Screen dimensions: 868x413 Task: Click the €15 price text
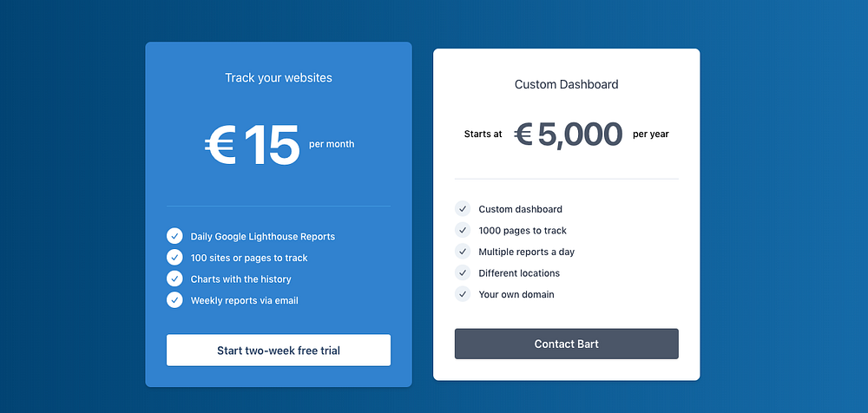tap(253, 145)
